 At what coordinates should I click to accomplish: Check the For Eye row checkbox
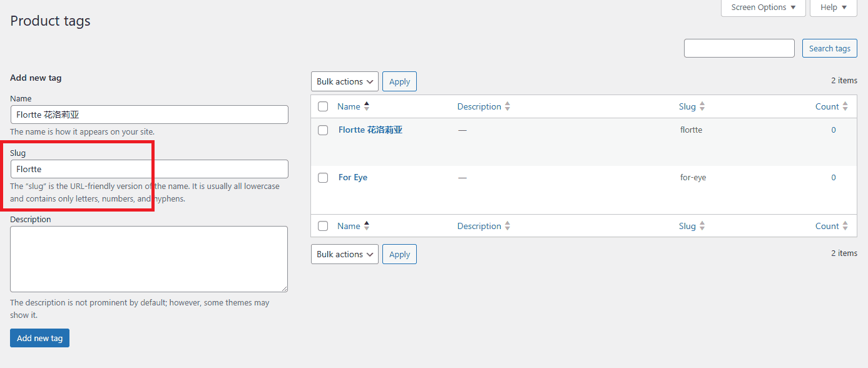[x=323, y=178]
